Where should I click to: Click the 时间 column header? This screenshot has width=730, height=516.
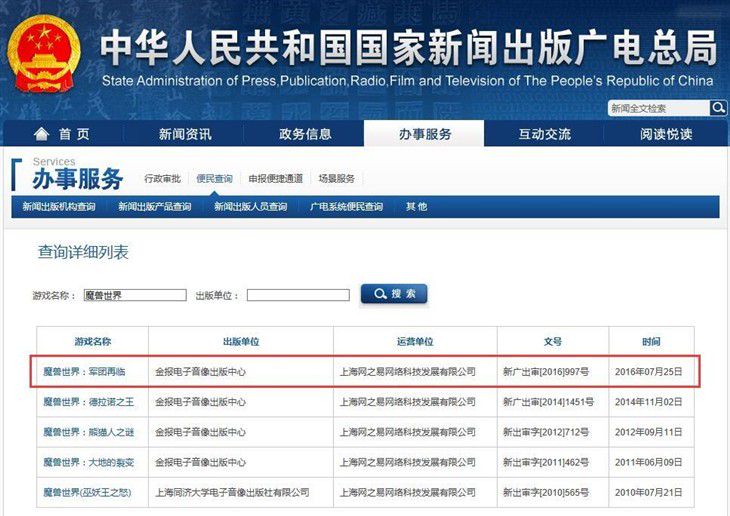click(651, 341)
